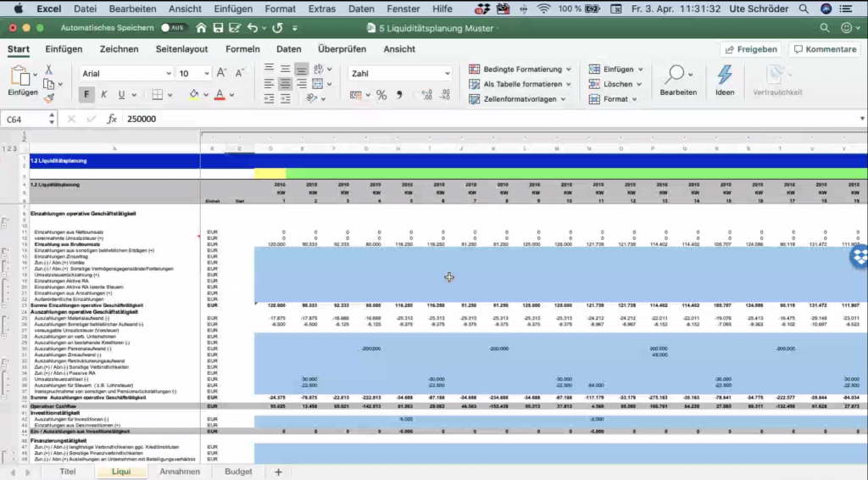Screen dimensions: 868x480
Task: Open the text orientation icon
Action: coord(312,98)
